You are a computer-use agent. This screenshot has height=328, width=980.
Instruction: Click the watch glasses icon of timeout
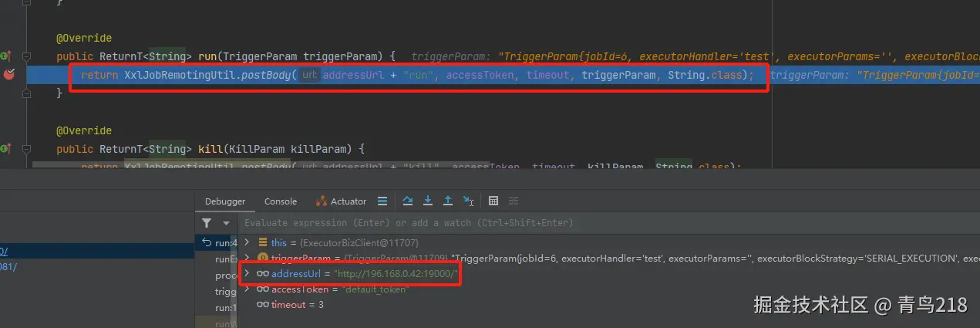click(262, 305)
